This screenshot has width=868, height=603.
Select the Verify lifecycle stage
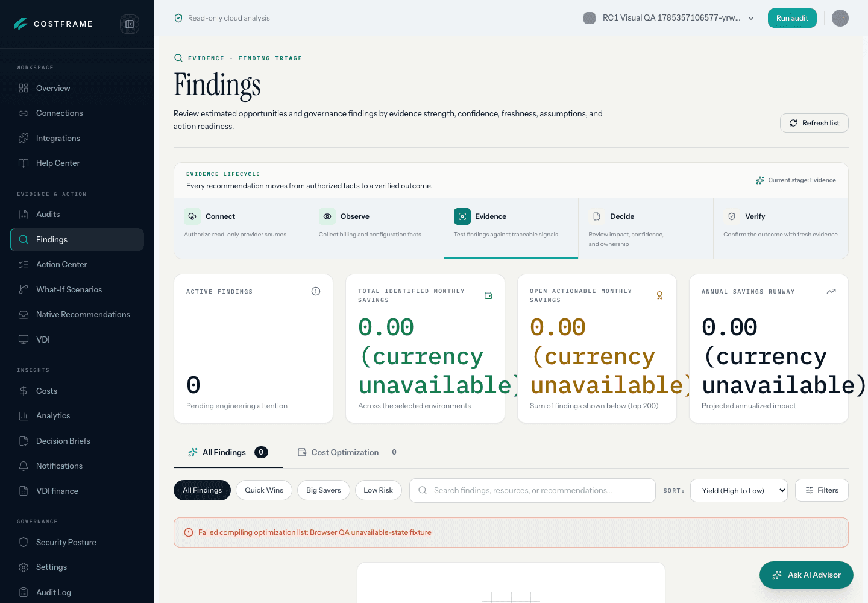pyautogui.click(x=781, y=229)
